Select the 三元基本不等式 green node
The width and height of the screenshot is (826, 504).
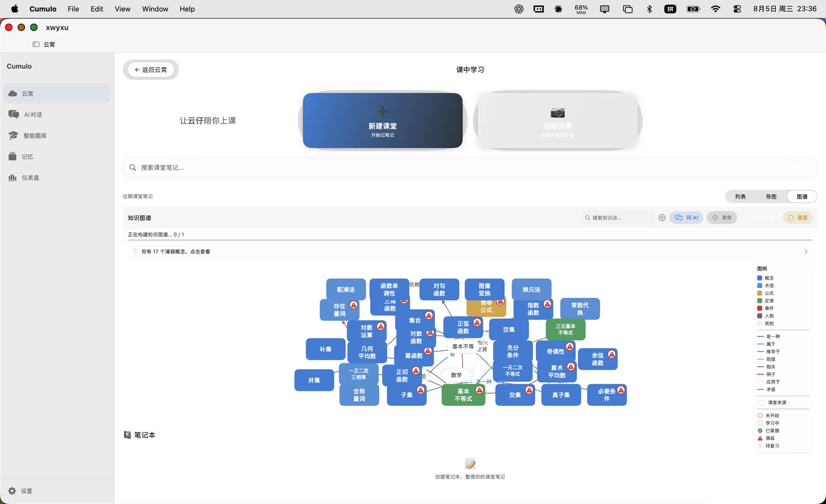tap(565, 329)
